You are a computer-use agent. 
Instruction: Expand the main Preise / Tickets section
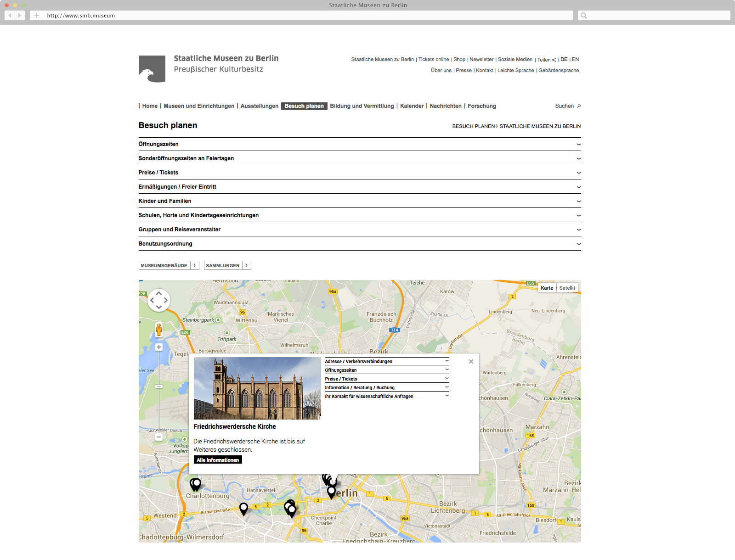coord(360,173)
